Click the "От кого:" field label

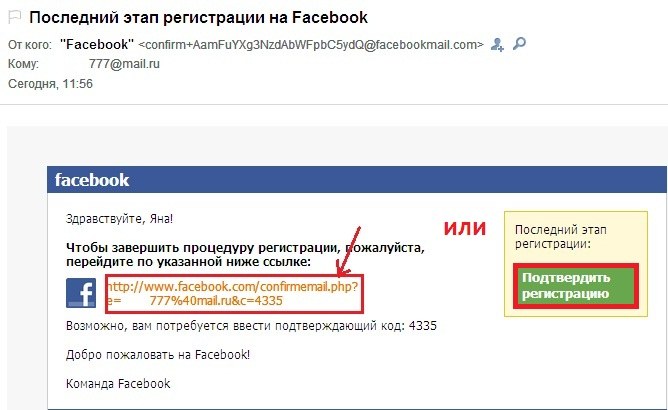(x=30, y=45)
